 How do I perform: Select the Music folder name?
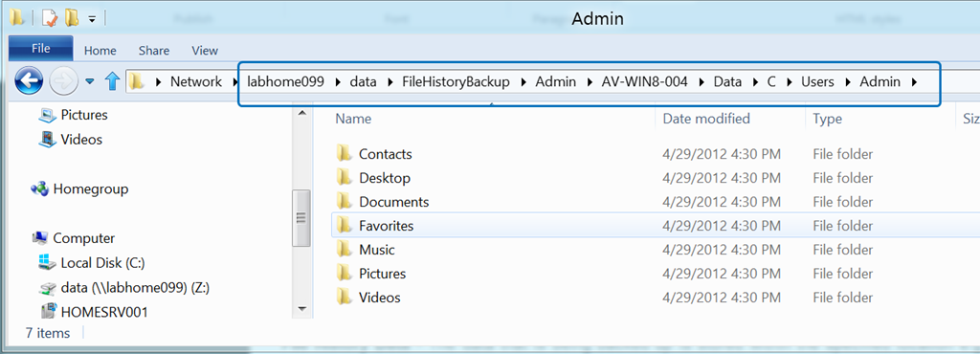[377, 250]
